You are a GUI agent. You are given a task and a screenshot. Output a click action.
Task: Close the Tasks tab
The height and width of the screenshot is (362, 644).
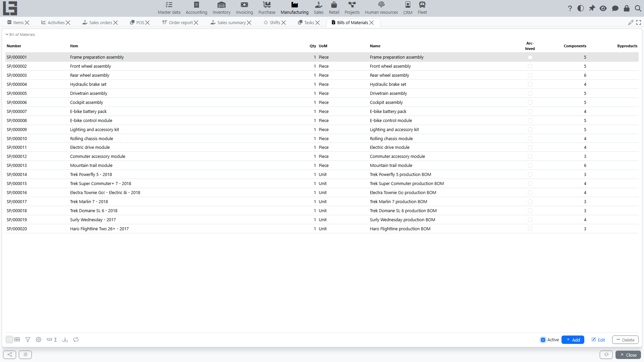(317, 23)
